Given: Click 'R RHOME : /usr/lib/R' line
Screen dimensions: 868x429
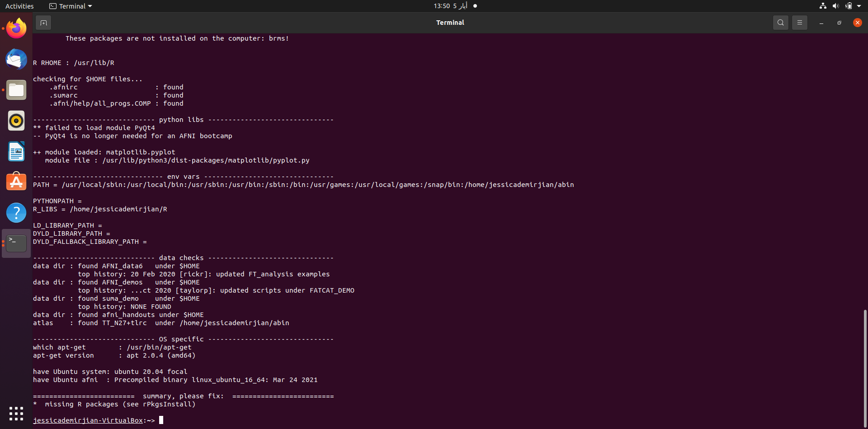Looking at the screenshot, I should pos(74,63).
